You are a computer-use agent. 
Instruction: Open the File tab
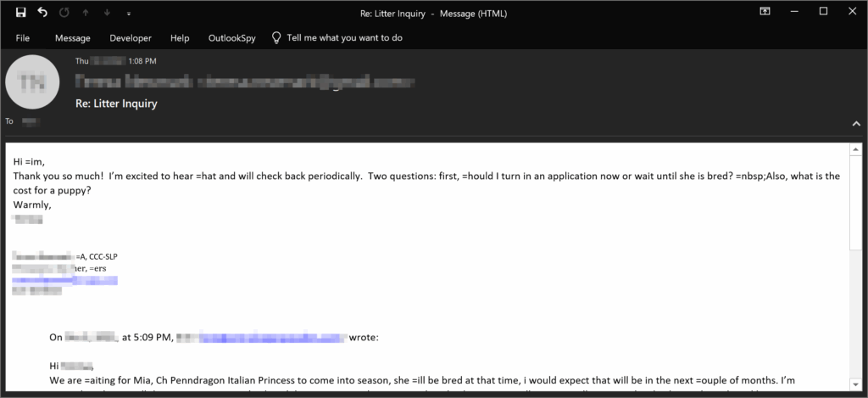pos(23,38)
